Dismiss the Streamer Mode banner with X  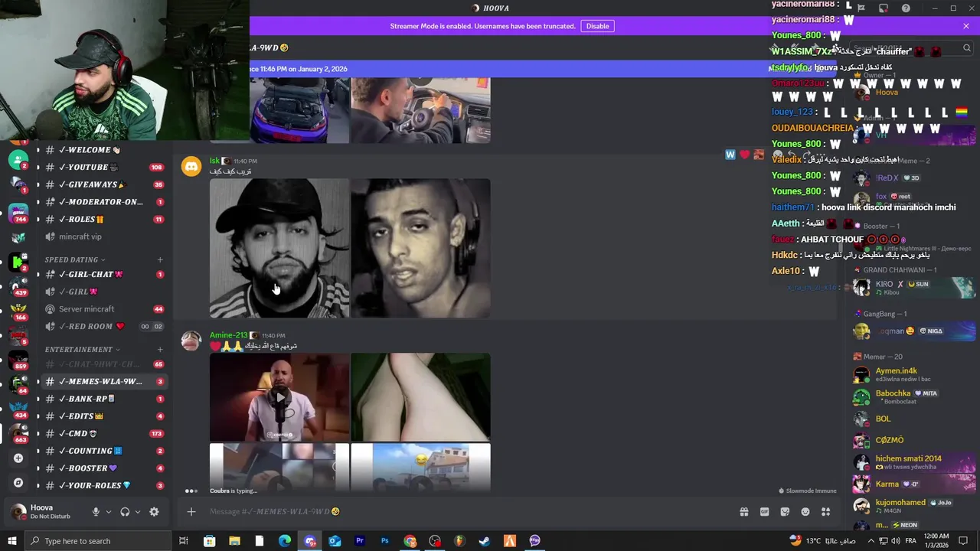(x=966, y=26)
